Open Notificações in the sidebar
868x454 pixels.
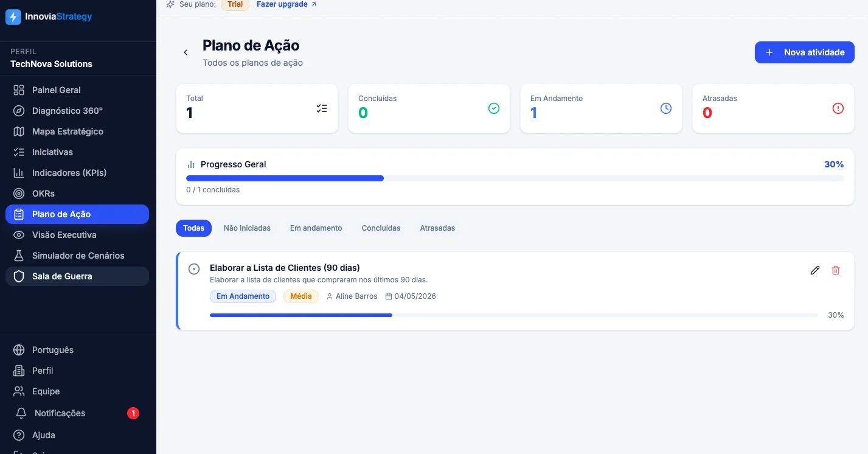click(x=77, y=413)
